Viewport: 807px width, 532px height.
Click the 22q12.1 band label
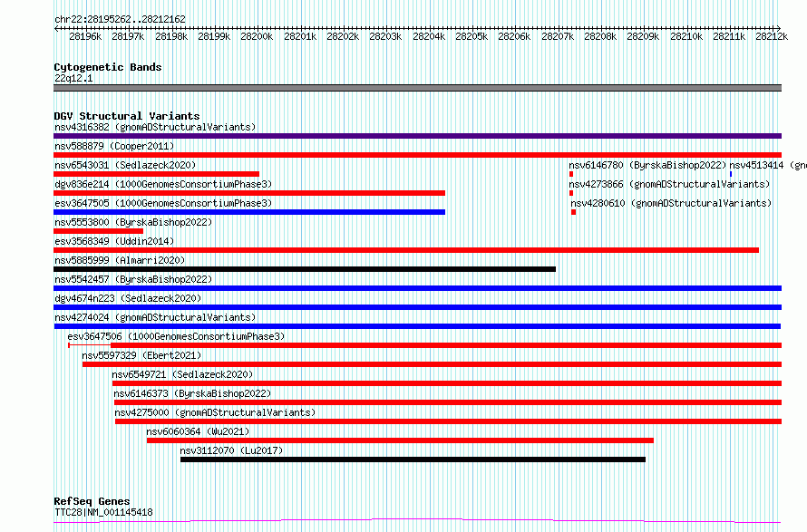[x=73, y=78]
